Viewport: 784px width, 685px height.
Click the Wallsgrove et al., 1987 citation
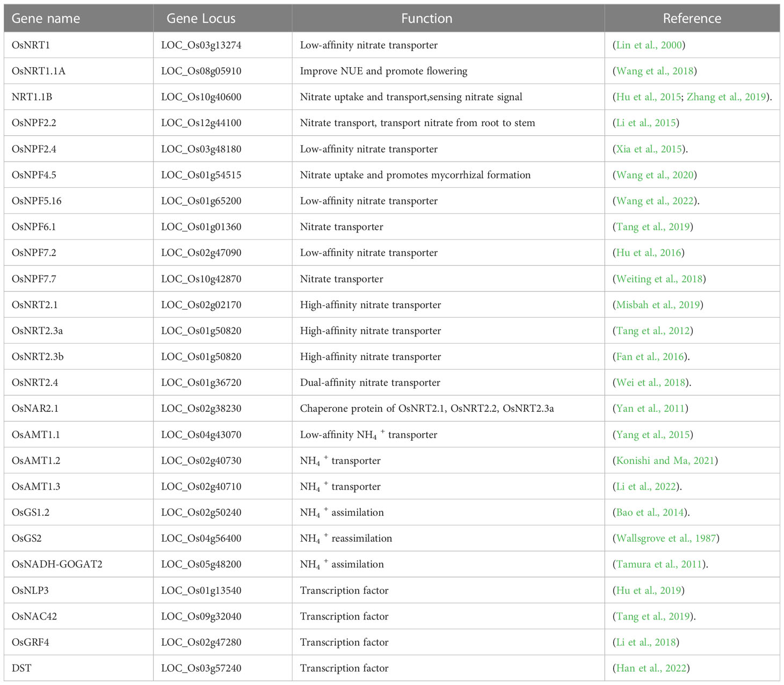click(666, 538)
